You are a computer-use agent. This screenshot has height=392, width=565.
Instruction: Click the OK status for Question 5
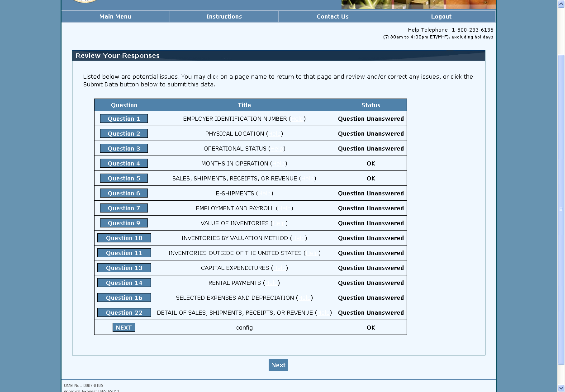click(371, 178)
